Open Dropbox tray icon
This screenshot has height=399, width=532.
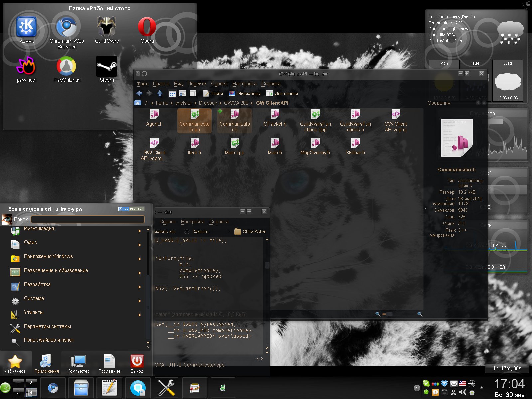click(x=444, y=383)
